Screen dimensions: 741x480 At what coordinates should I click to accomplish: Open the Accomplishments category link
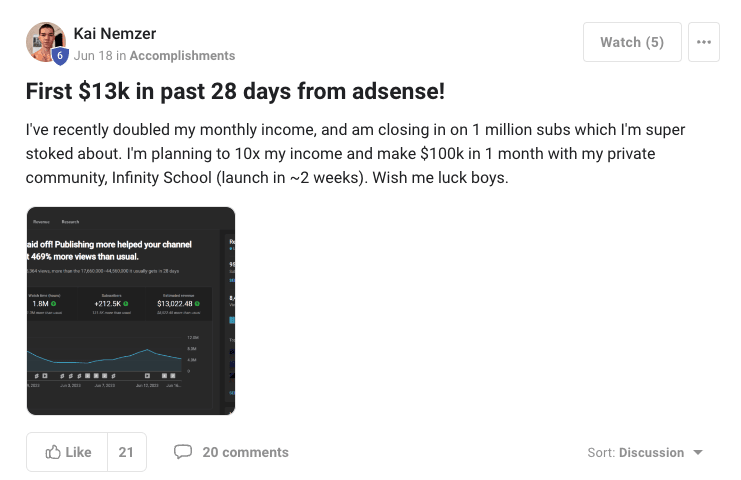182,56
